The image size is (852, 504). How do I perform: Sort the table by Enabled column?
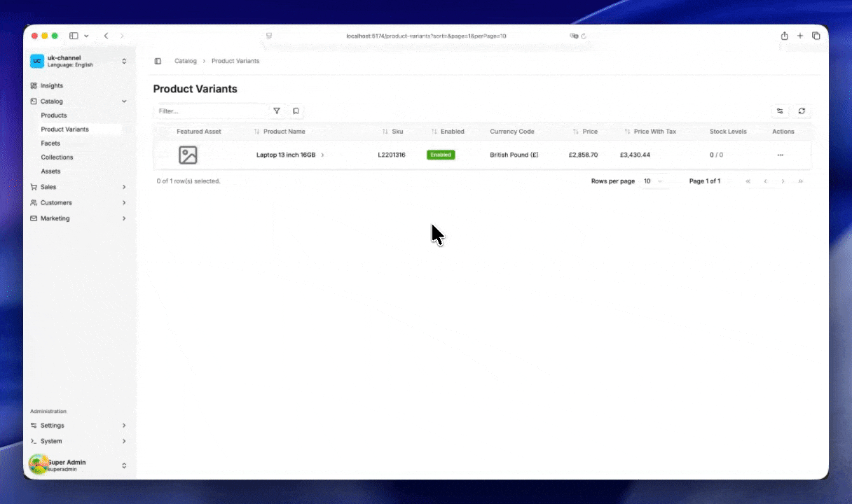point(448,132)
